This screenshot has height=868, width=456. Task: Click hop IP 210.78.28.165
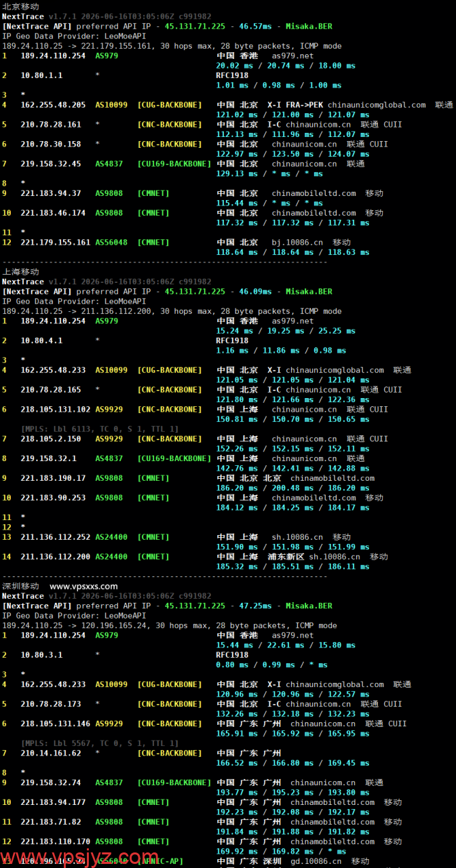coord(51,389)
